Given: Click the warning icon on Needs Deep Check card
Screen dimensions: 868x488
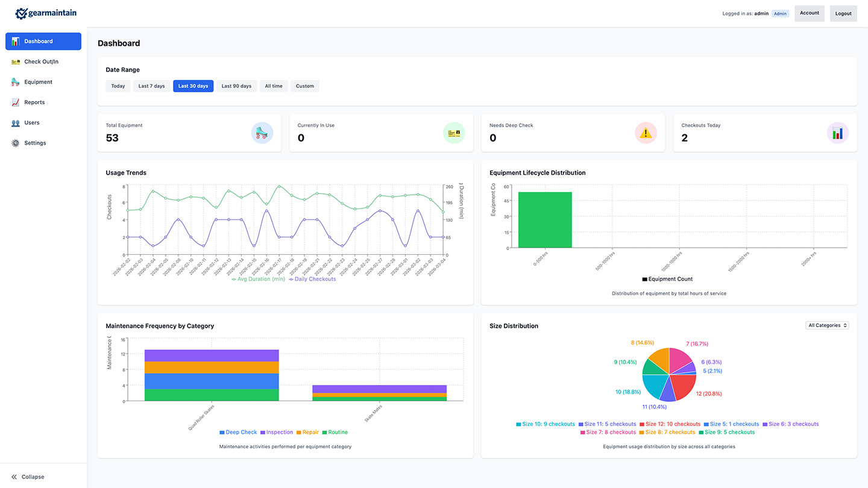Looking at the screenshot, I should 646,133.
